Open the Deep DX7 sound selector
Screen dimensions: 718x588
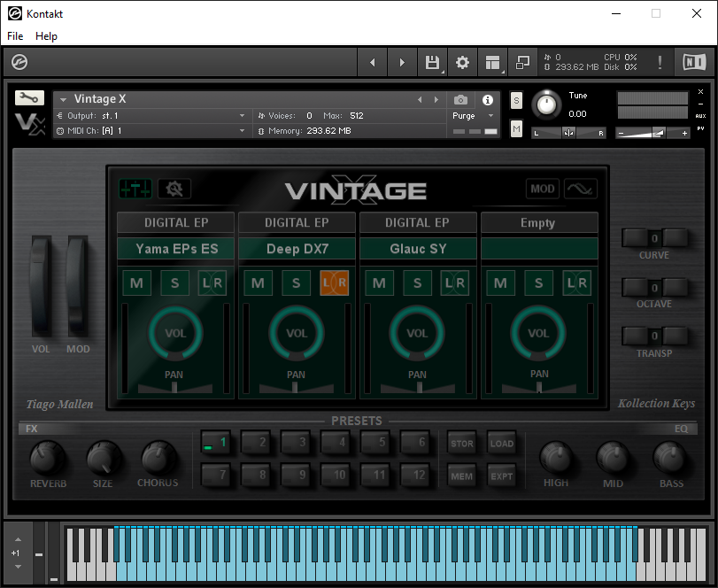[297, 249]
